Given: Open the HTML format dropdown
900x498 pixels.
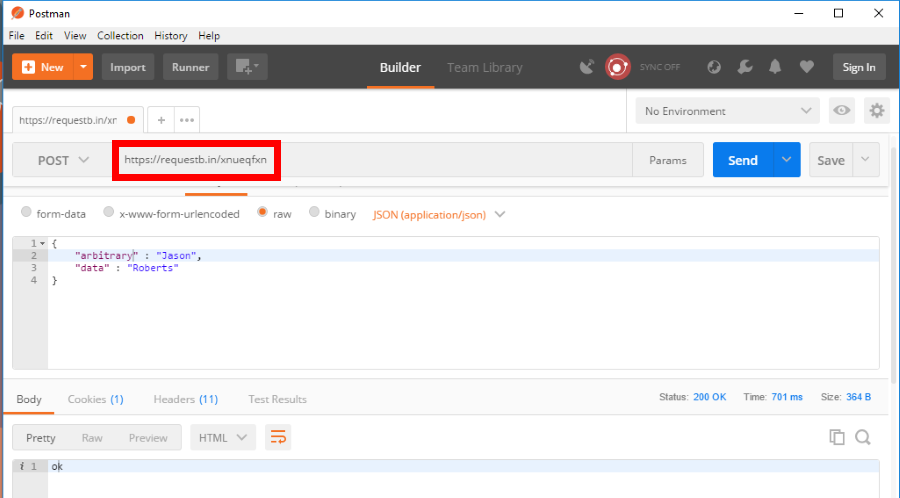Looking at the screenshot, I should point(223,438).
